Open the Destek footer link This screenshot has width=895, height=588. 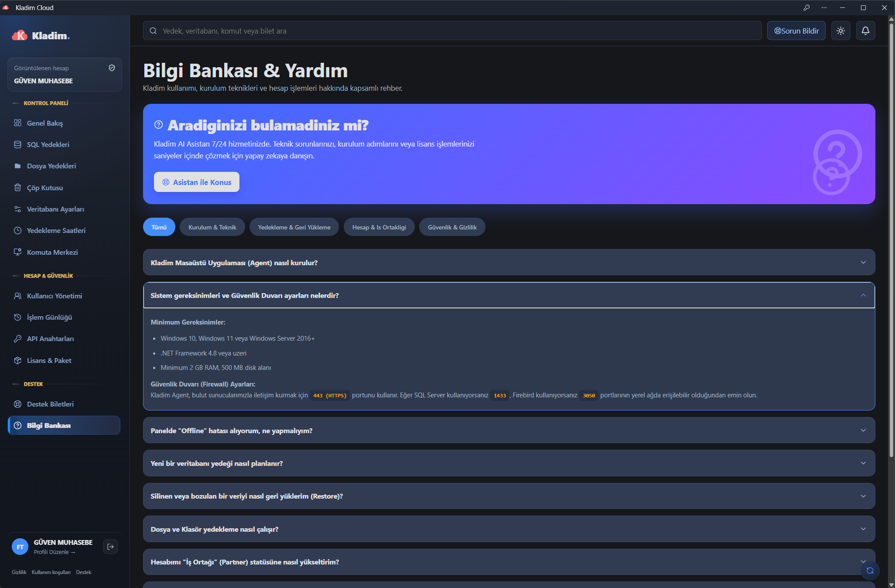[x=84, y=572]
